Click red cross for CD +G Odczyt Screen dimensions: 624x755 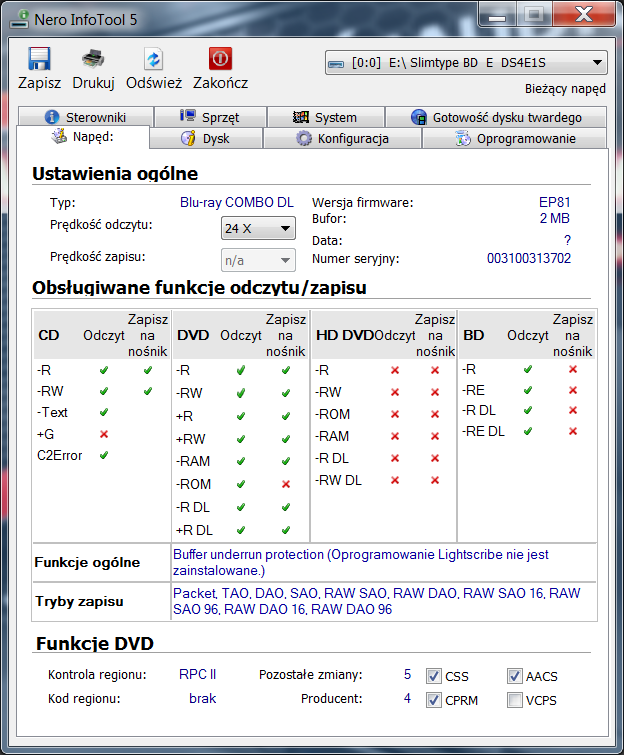coord(104,434)
